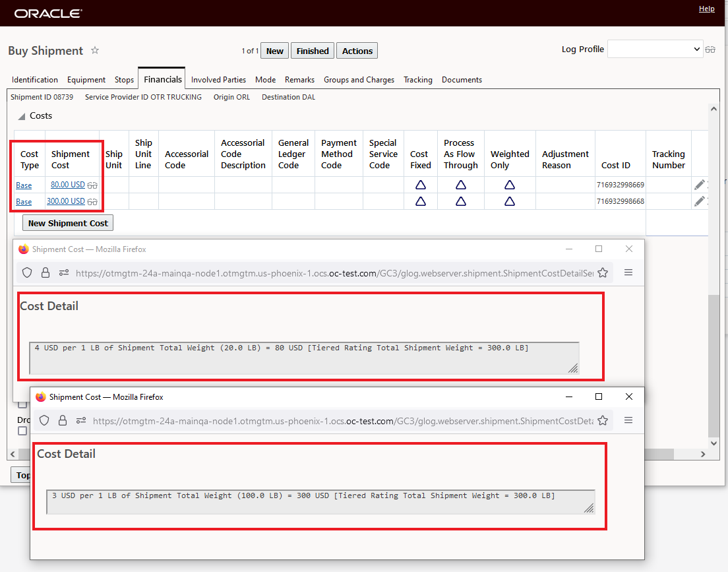Viewport: 728px width, 572px height.
Task: Bookmark star in lower Firefox window
Action: point(603,420)
